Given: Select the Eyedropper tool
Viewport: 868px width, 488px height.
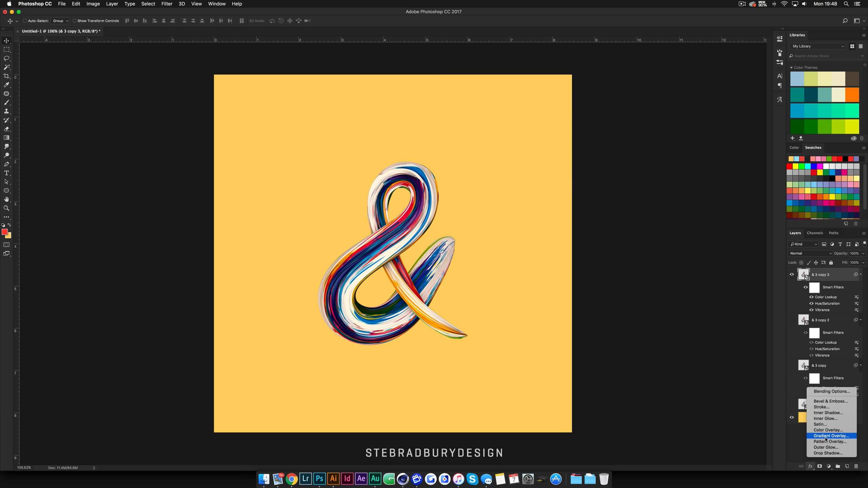Looking at the screenshot, I should (x=6, y=85).
